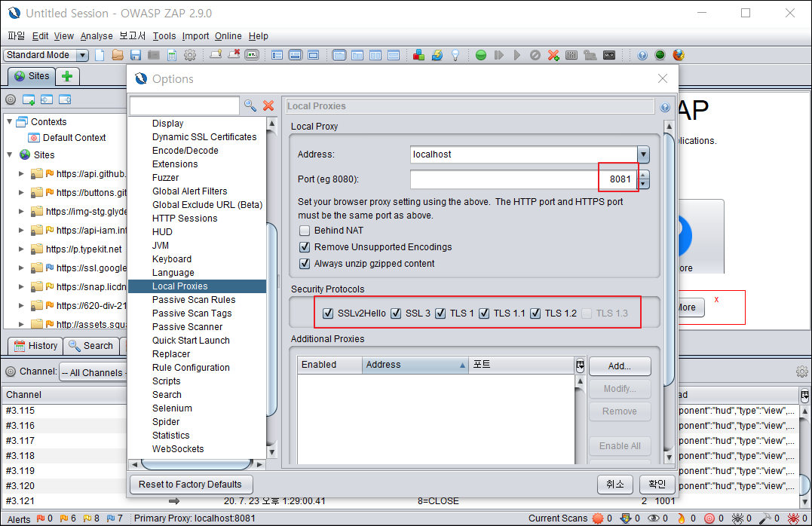812x526 pixels.
Task: Open Options via the toolbar gear icon
Action: pos(190,55)
